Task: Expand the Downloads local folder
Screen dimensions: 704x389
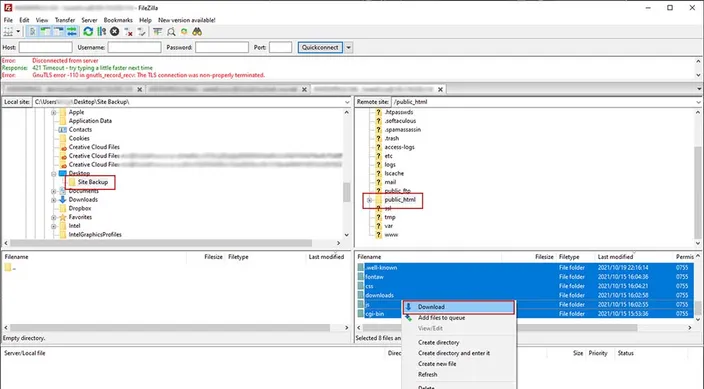Action: 53,200
